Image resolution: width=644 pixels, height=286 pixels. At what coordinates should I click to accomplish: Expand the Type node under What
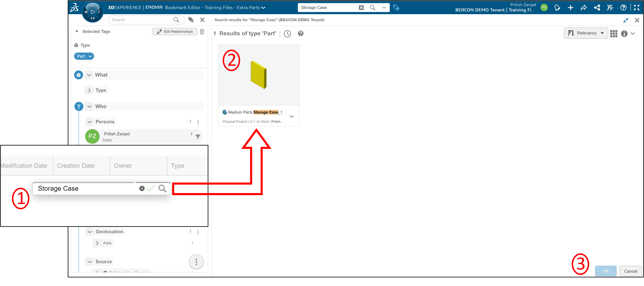(89, 90)
